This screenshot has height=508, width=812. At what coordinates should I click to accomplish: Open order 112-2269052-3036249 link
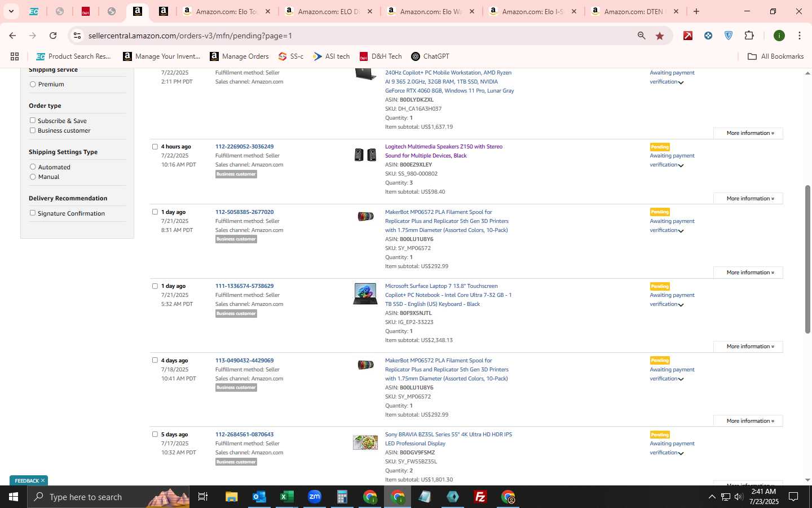[244, 147]
